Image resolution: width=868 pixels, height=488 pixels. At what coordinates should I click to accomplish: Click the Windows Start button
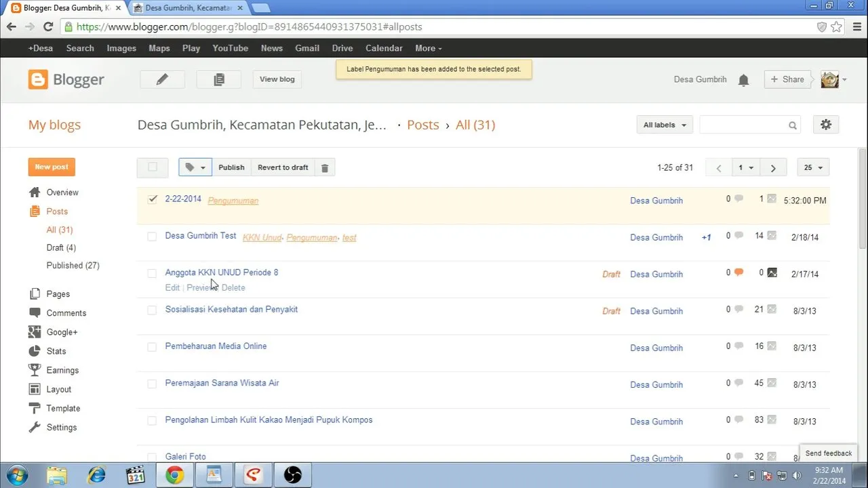point(17,474)
